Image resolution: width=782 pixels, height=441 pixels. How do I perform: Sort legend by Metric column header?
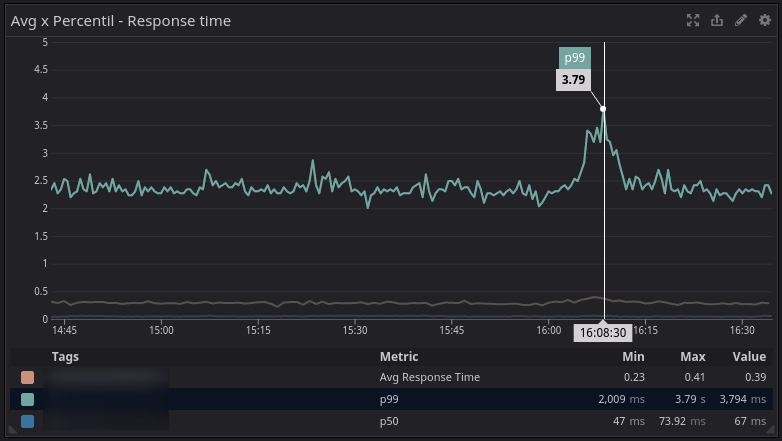[399, 357]
